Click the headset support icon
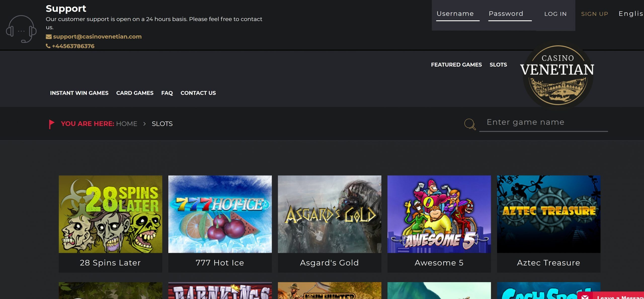 pos(21,29)
